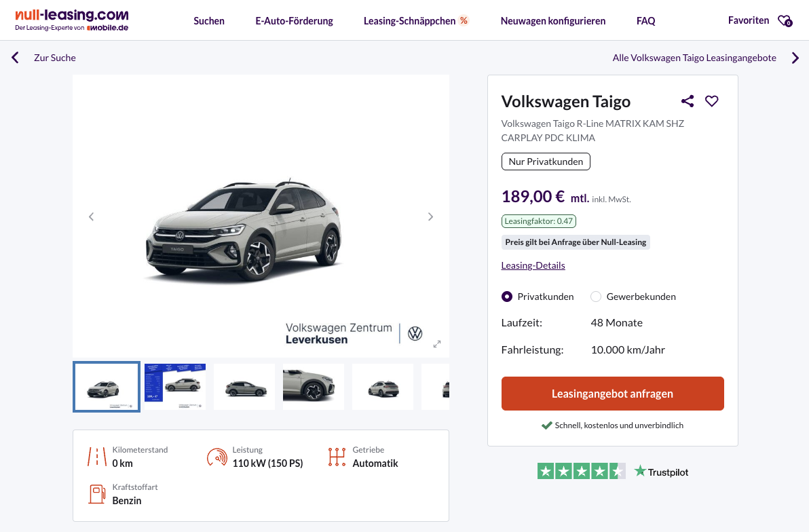Click Leasingangebot anfragen button
Image resolution: width=809 pixels, height=532 pixels.
click(x=612, y=394)
